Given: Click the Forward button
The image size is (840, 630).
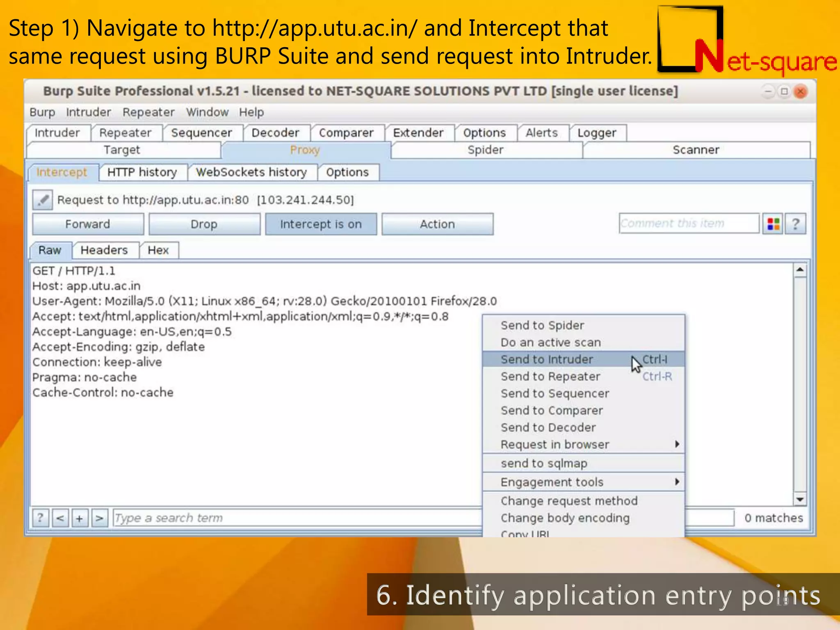Looking at the screenshot, I should point(88,224).
